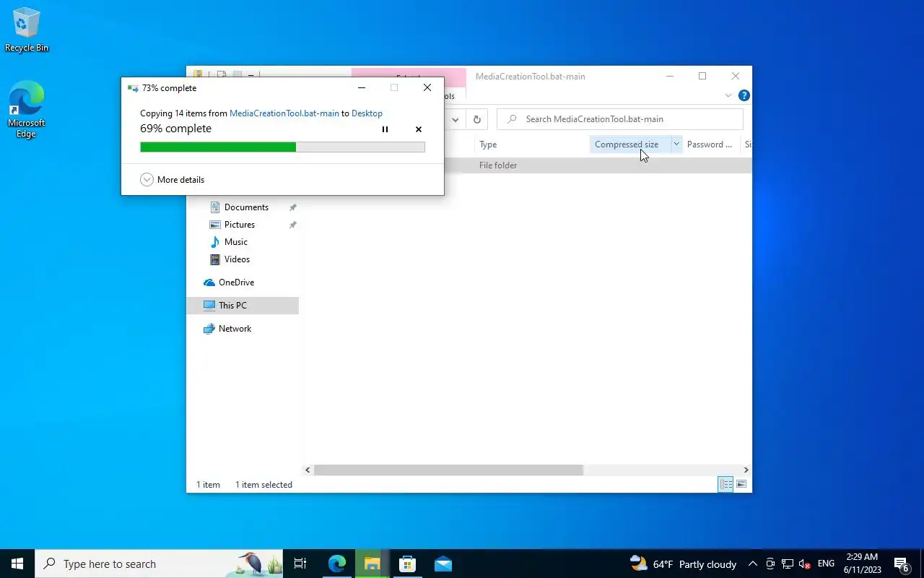Close the copy progress dialog
This screenshot has width=924, height=578.
pyautogui.click(x=427, y=88)
